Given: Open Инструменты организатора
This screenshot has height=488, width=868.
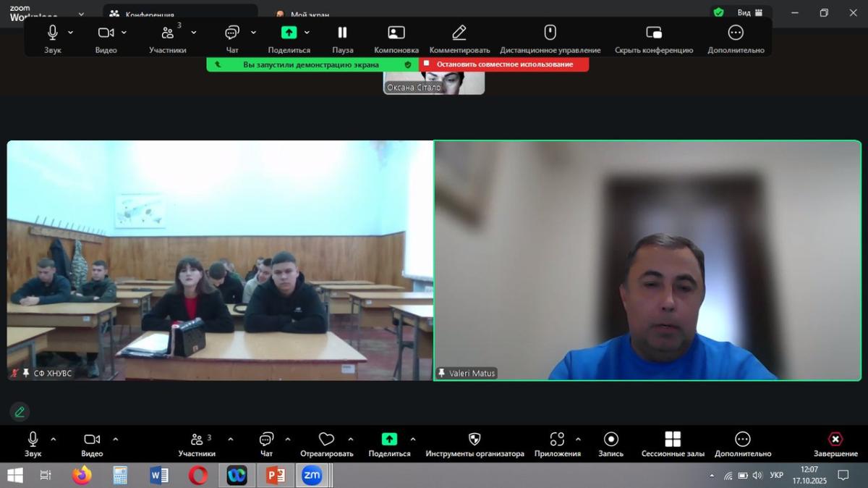Looking at the screenshot, I should click(x=475, y=444).
